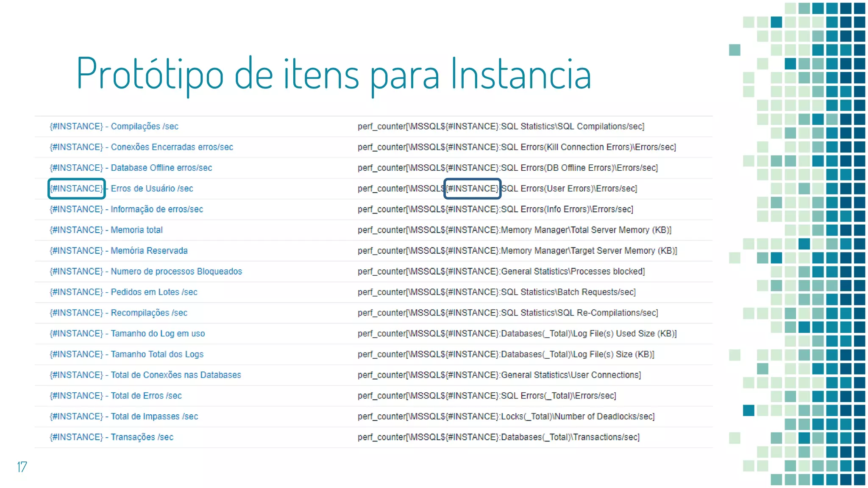Open the Memória Reservada item link
This screenshot has width=868, height=488.
pyautogui.click(x=119, y=251)
